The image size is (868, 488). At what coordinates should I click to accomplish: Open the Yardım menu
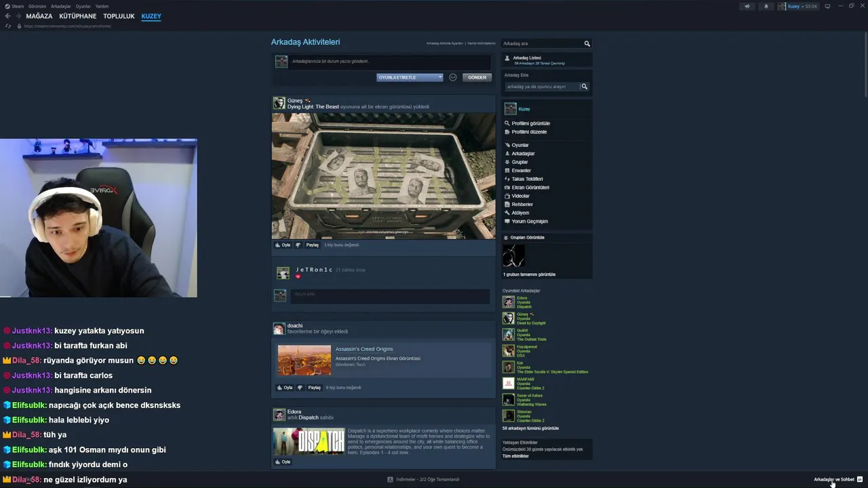click(x=102, y=6)
